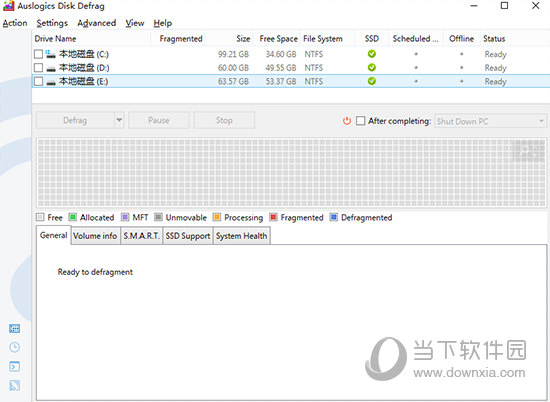The height and width of the screenshot is (402, 550).
Task: Expand the Defrag button dropdown arrow
Action: click(x=119, y=120)
